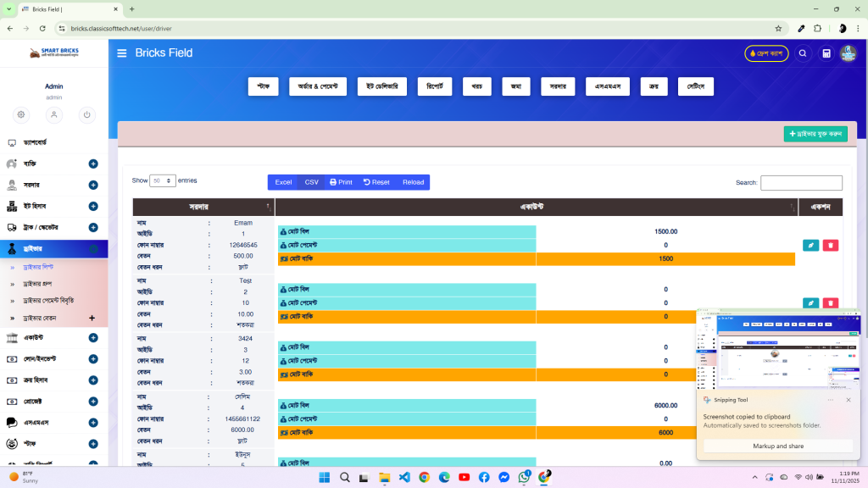Image resolution: width=868 pixels, height=488 pixels.
Task: Click the green ড্রাইভার যুক্ত করুন button
Action: 815,133
